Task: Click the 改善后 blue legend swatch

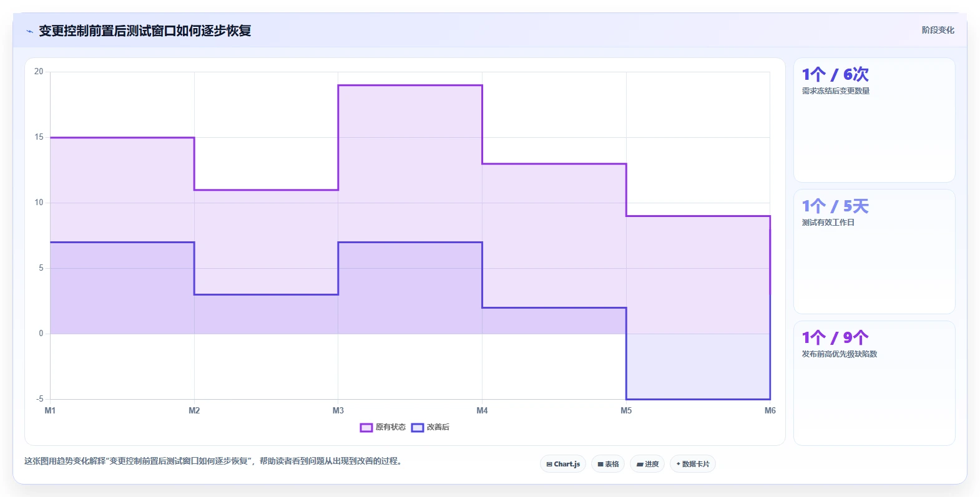Action: coord(418,427)
